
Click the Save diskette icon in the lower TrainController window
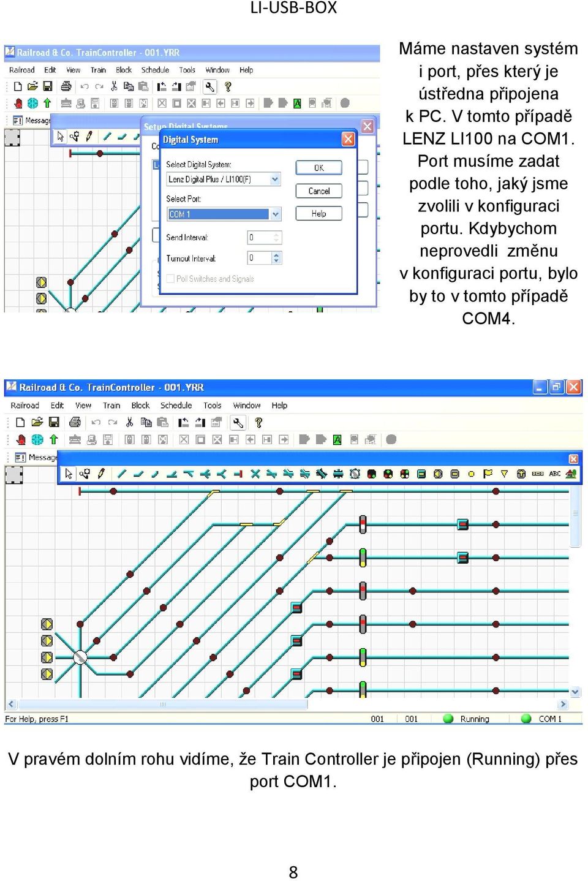[x=54, y=422]
